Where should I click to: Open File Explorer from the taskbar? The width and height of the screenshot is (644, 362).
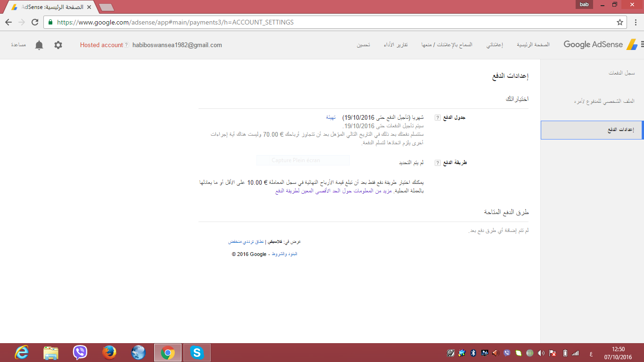tap(51, 353)
